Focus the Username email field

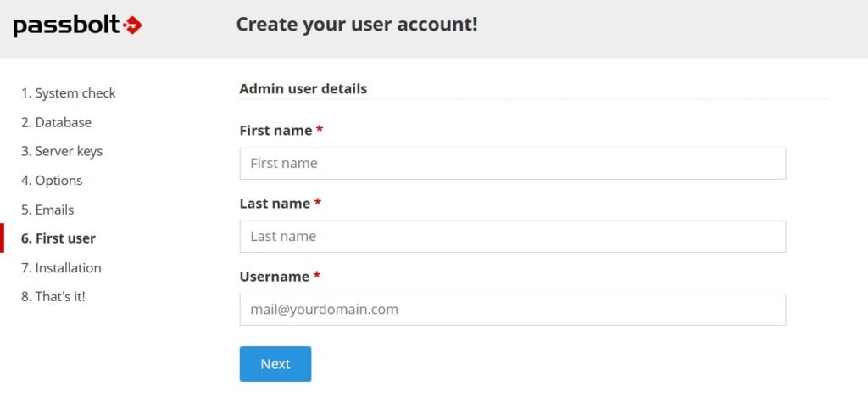tap(512, 310)
